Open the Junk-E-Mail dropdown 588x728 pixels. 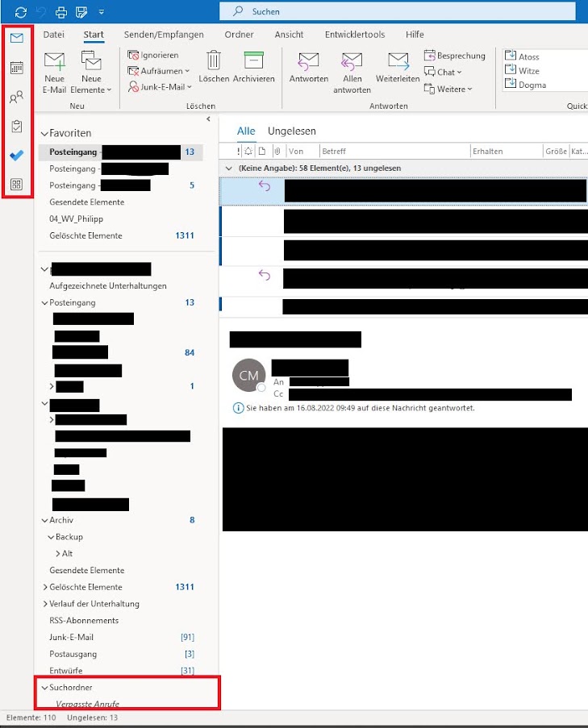tap(161, 86)
